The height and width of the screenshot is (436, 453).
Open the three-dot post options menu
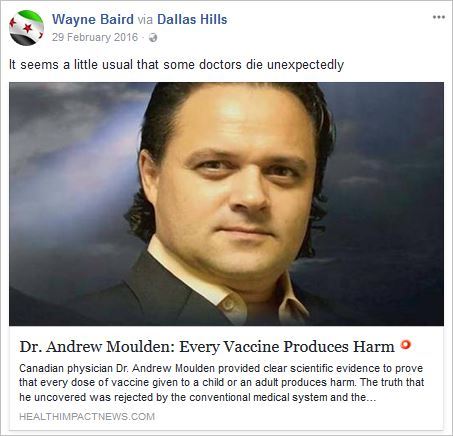[x=439, y=17]
